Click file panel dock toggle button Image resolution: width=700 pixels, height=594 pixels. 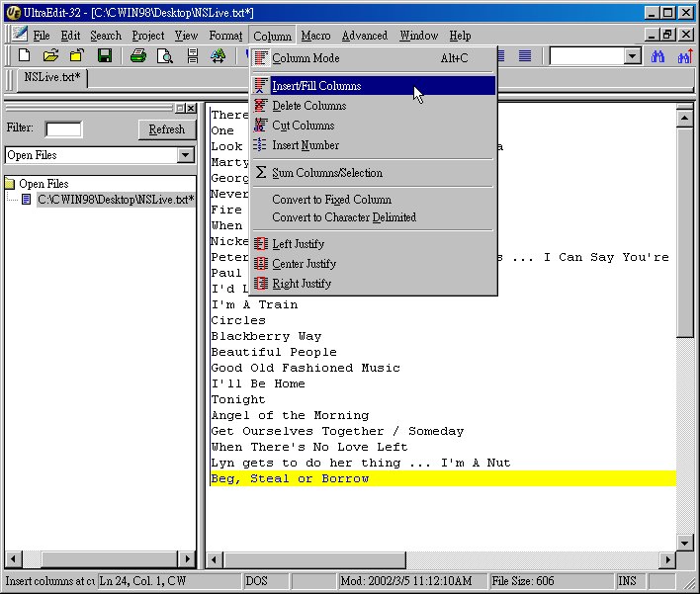coord(180,108)
